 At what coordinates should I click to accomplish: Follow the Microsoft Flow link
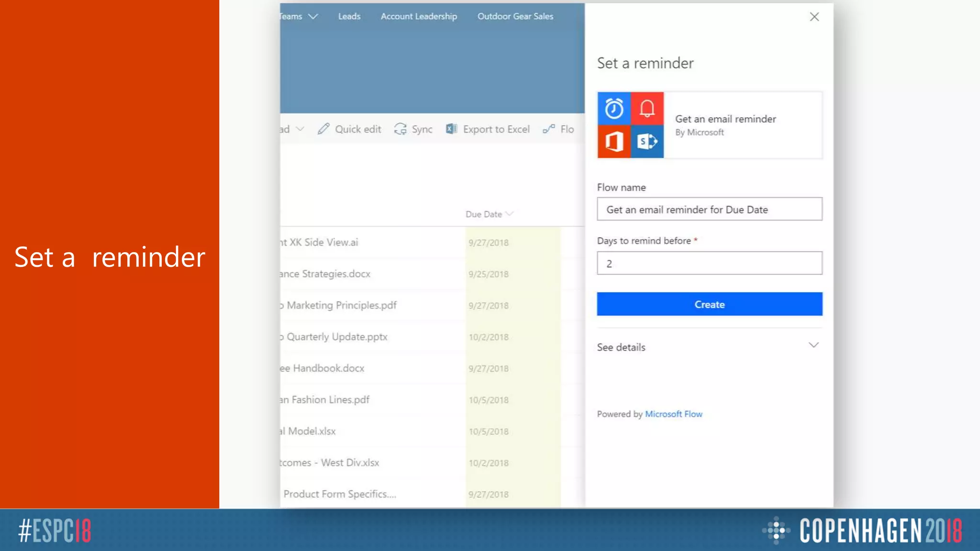coord(673,414)
